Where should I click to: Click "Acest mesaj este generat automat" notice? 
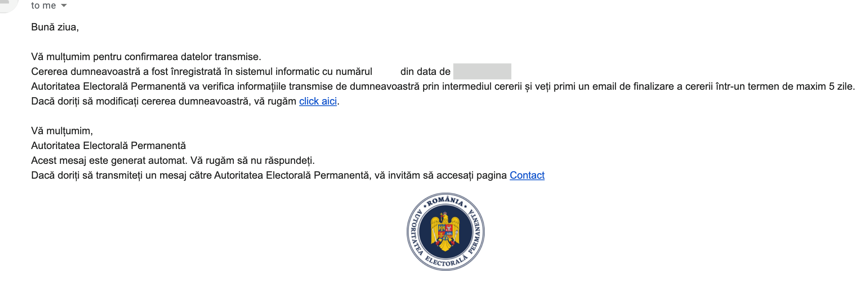pos(173,161)
